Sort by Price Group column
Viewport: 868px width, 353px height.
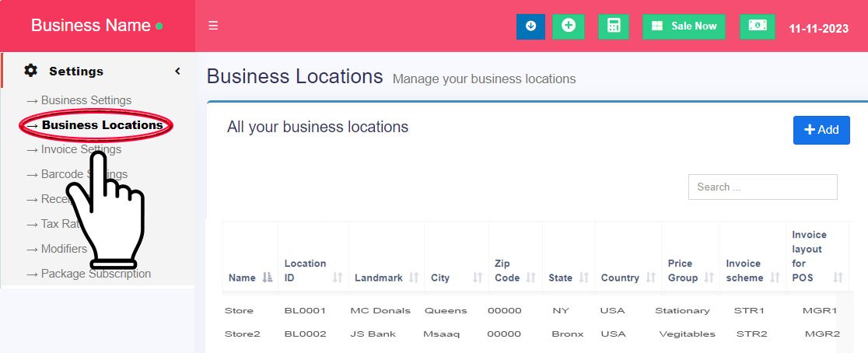click(x=690, y=270)
